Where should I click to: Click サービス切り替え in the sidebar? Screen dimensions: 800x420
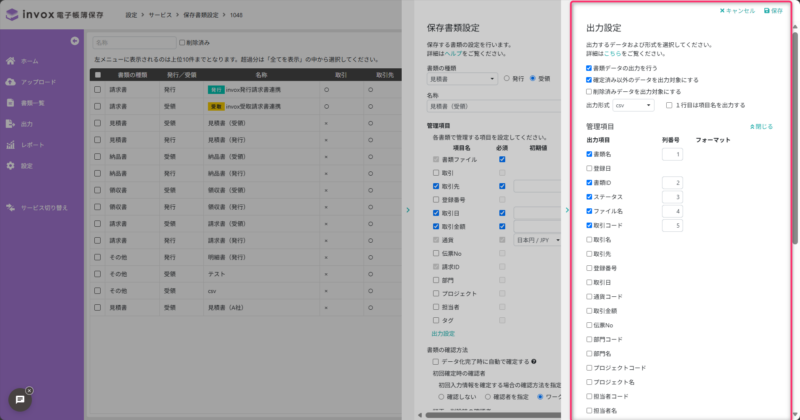(42, 208)
